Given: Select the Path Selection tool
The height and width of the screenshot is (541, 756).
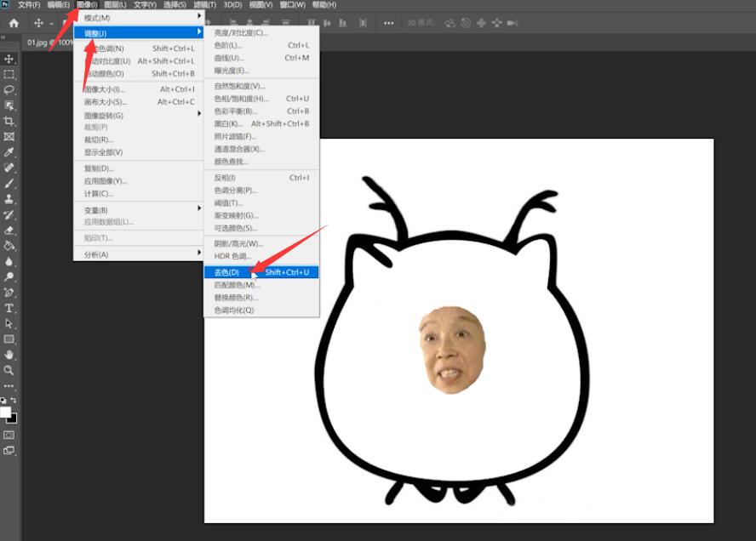Looking at the screenshot, I should [9, 323].
